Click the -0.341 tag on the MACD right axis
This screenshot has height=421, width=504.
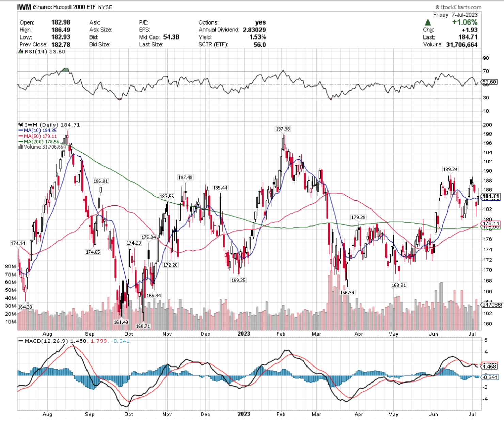(490, 377)
